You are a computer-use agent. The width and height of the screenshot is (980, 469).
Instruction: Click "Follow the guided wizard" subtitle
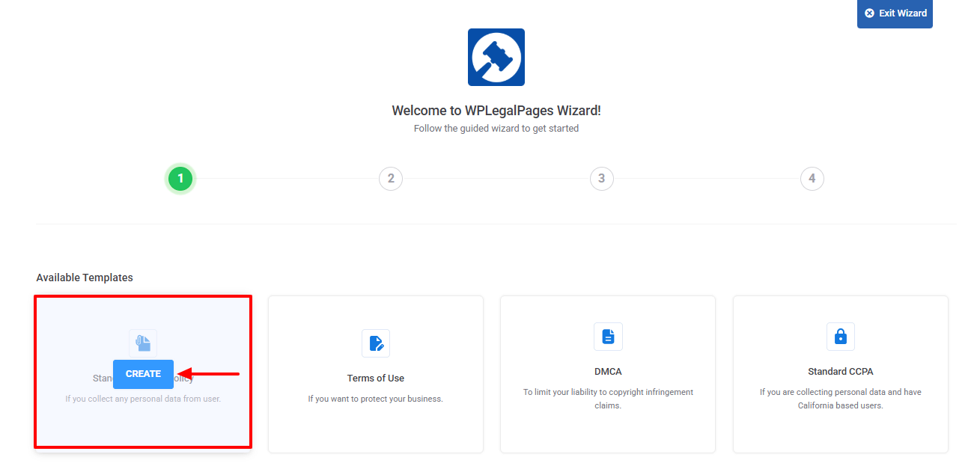496,129
